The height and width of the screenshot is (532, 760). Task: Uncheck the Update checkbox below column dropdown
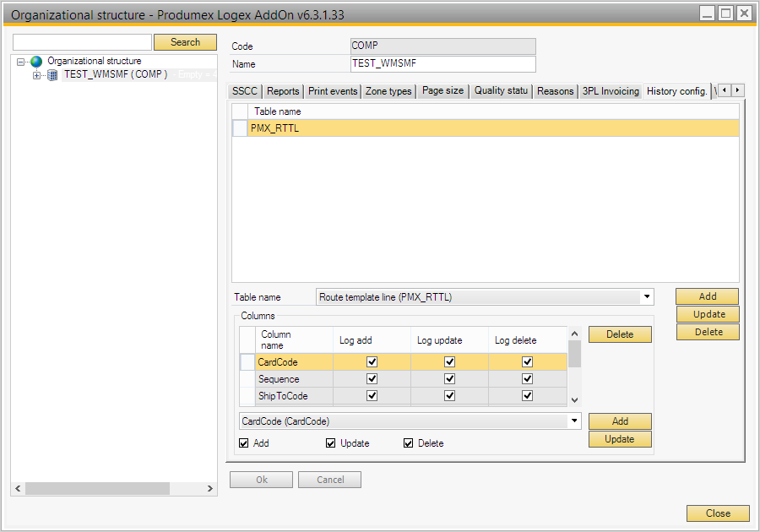coord(331,443)
